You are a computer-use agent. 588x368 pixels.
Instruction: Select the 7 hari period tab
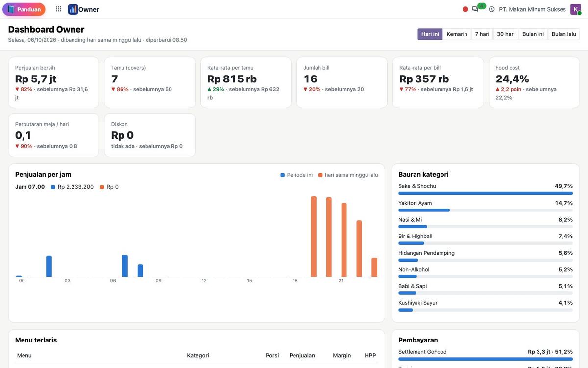[x=482, y=34]
